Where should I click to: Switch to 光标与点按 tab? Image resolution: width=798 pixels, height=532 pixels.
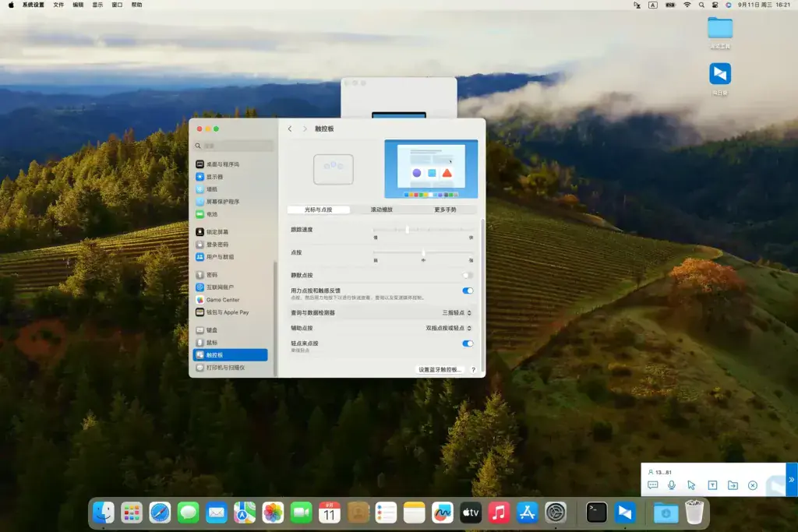point(319,210)
